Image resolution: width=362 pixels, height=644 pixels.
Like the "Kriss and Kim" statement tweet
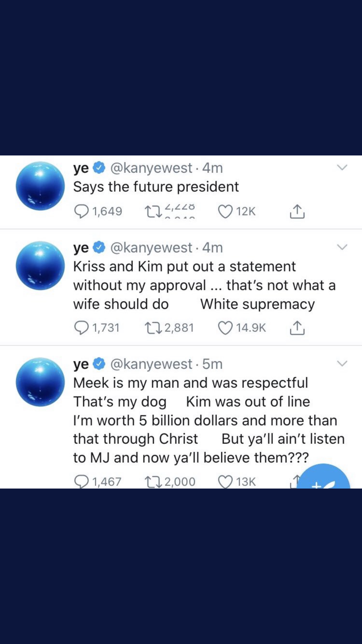click(x=225, y=328)
